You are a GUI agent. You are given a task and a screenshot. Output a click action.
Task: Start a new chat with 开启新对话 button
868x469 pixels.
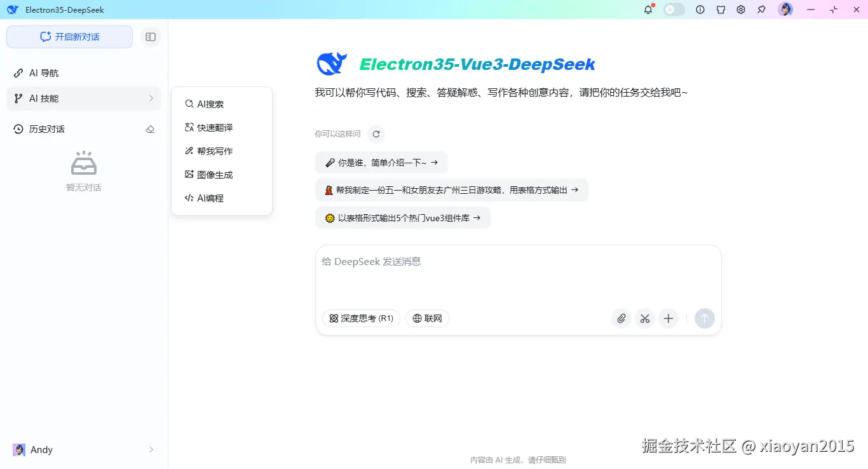pyautogui.click(x=69, y=37)
